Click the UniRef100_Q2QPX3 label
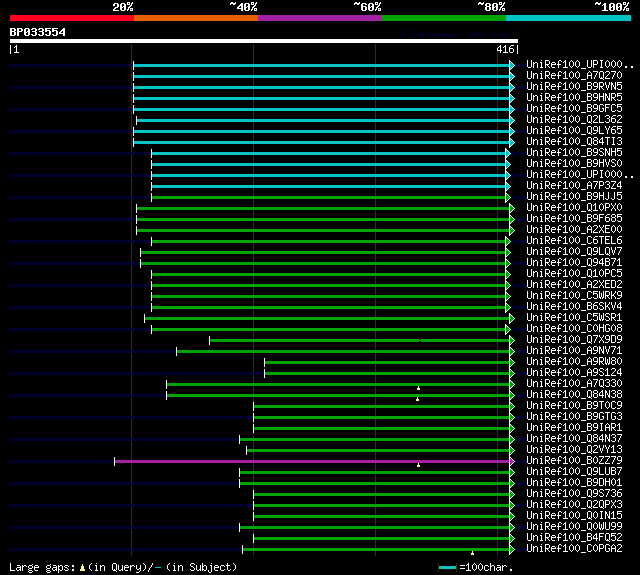The height and width of the screenshot is (575, 640). (x=574, y=505)
